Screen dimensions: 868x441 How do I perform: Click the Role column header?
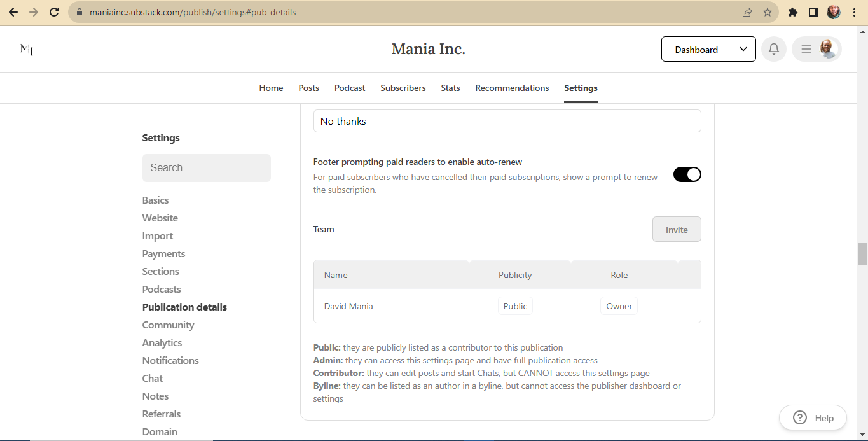pos(619,275)
